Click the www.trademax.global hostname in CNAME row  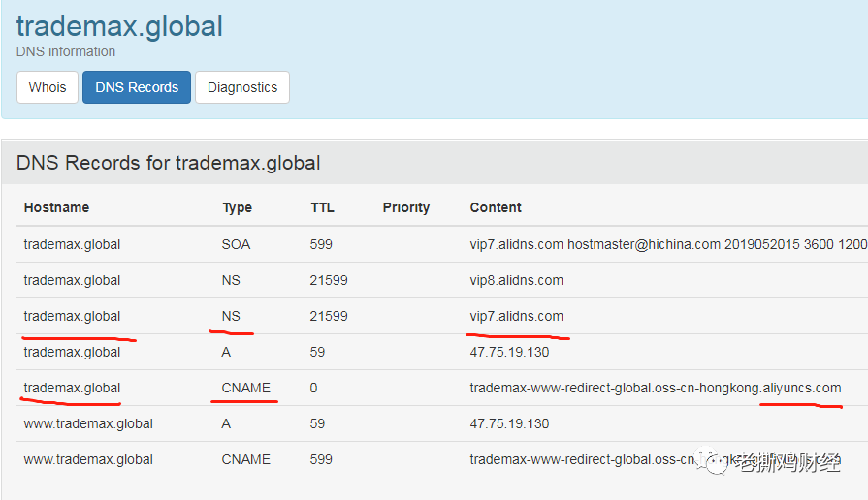[88, 459]
